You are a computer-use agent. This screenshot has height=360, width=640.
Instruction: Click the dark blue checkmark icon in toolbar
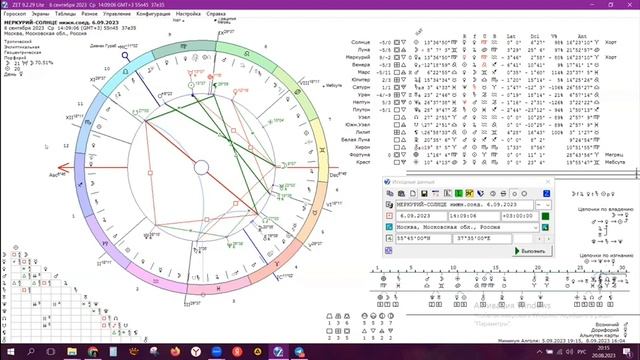pyautogui.click(x=481, y=193)
